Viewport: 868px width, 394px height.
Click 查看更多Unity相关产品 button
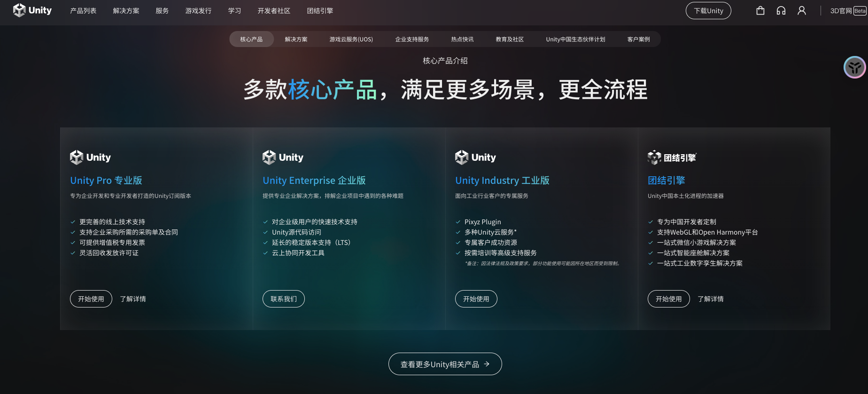445,364
